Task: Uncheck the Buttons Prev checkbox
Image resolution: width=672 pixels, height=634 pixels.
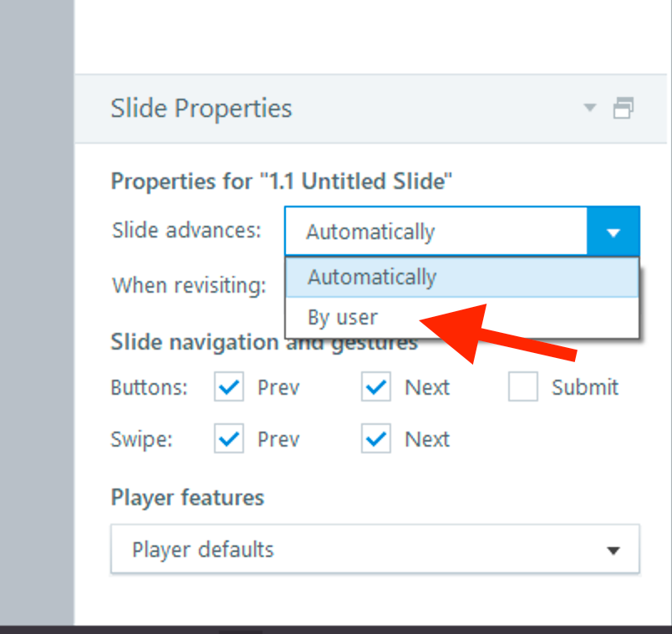Action: pyautogui.click(x=229, y=387)
